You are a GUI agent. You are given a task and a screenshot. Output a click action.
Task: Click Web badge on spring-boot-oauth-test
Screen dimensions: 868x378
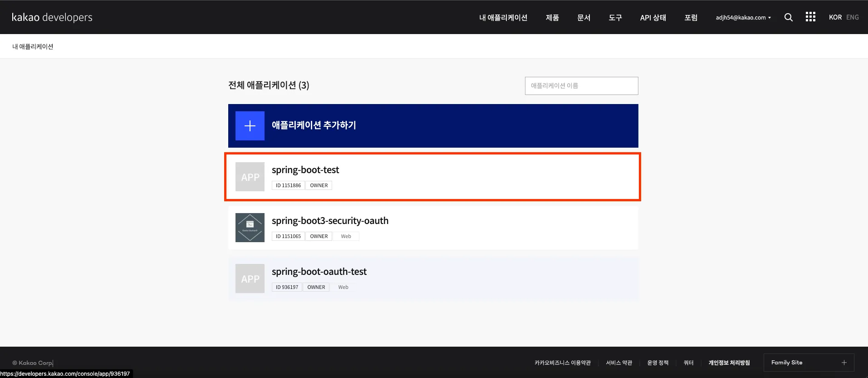343,287
